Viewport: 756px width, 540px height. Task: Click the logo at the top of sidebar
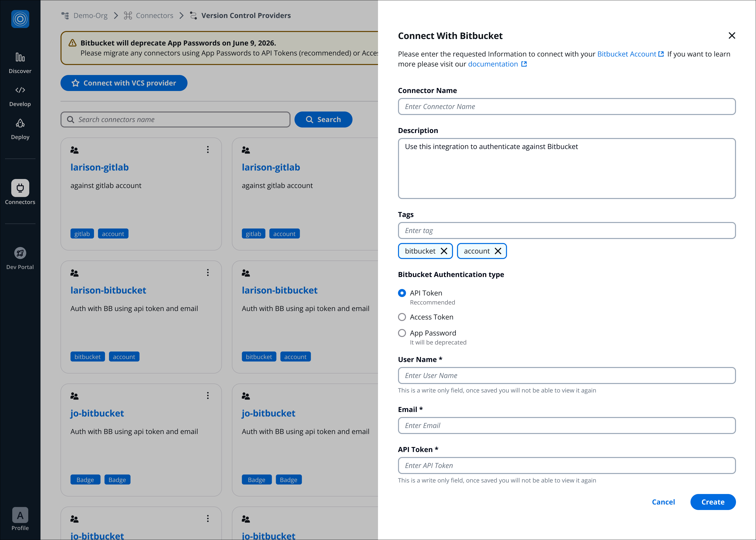20,19
